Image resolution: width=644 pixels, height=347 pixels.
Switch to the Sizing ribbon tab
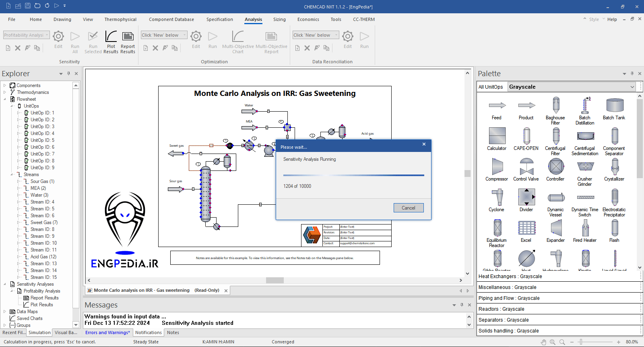tap(279, 19)
